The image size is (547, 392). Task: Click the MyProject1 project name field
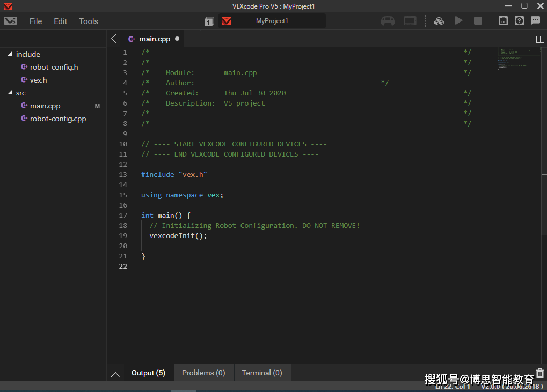point(272,21)
